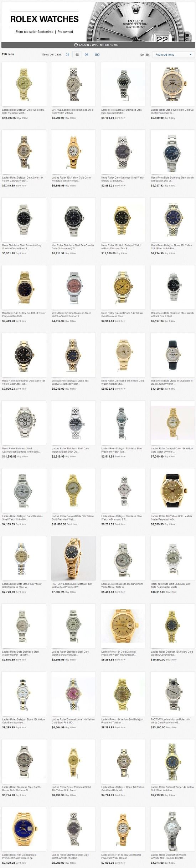Open the $12,600.00 Ladies Datejust President watch thumbnail

pyautogui.click(x=24, y=84)
